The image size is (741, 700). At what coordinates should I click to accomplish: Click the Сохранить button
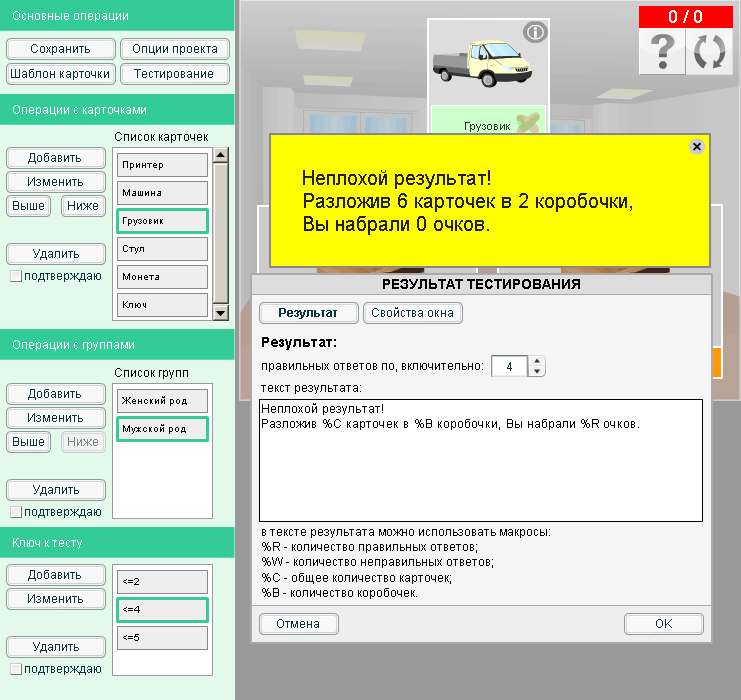[60, 49]
